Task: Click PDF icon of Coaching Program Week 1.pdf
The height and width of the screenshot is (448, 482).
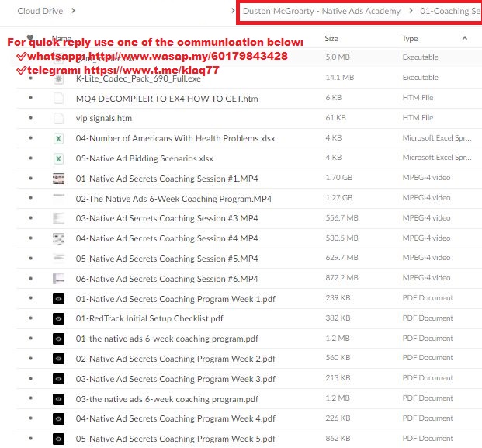Action: [x=58, y=299]
